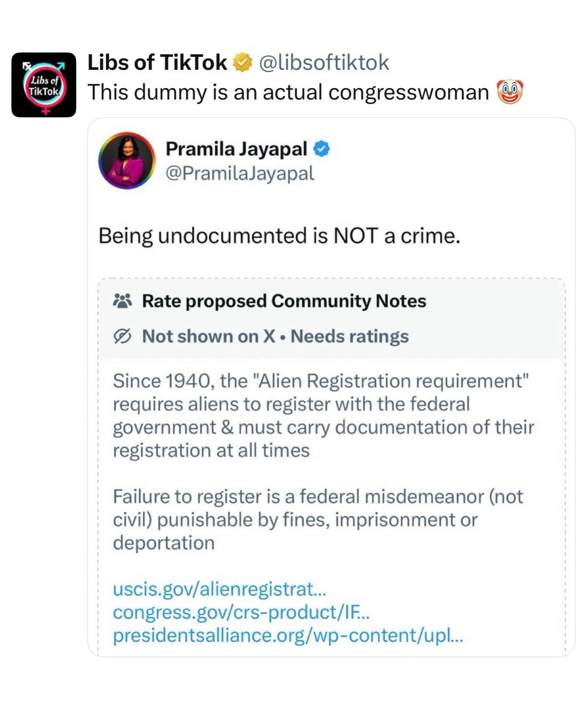Viewport: 588px width, 707px height.
Task: Click the @PramilaJayapal handle
Action: tap(239, 173)
